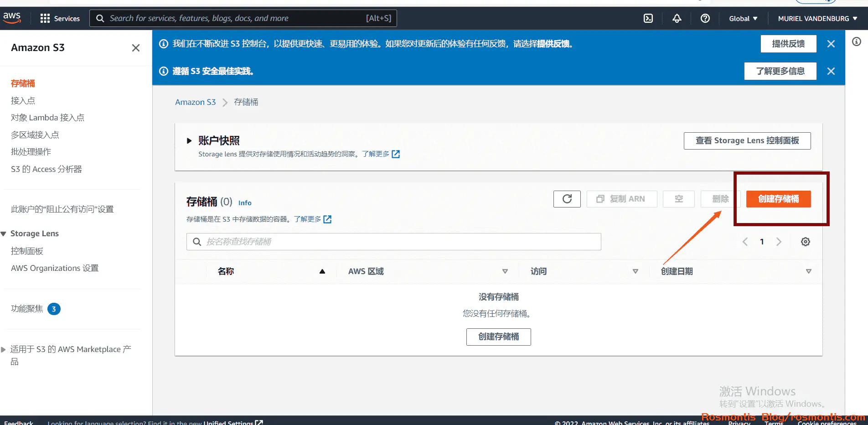Viewport: 868px width, 425px height.
Task: Close the Amazon S3 side panel
Action: coord(136,48)
